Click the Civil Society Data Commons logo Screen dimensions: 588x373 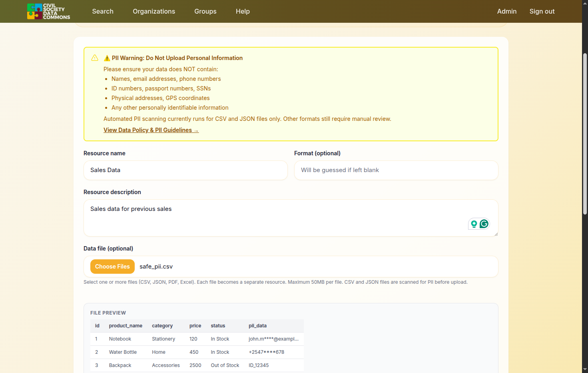48,11
